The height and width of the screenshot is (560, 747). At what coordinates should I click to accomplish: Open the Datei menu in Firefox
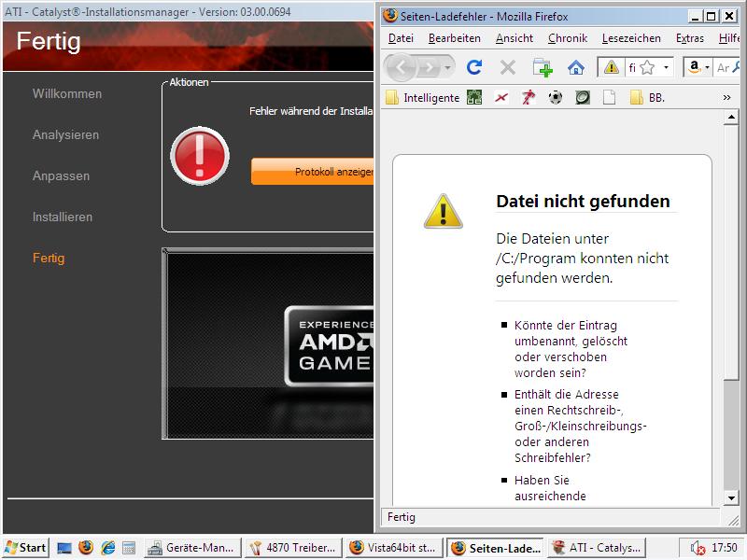click(x=401, y=38)
